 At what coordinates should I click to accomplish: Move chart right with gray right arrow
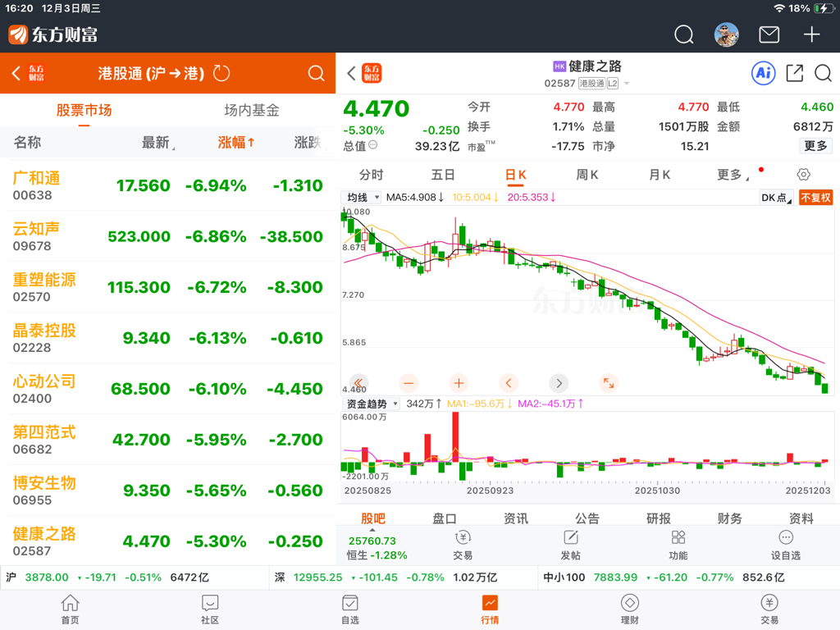coord(559,383)
